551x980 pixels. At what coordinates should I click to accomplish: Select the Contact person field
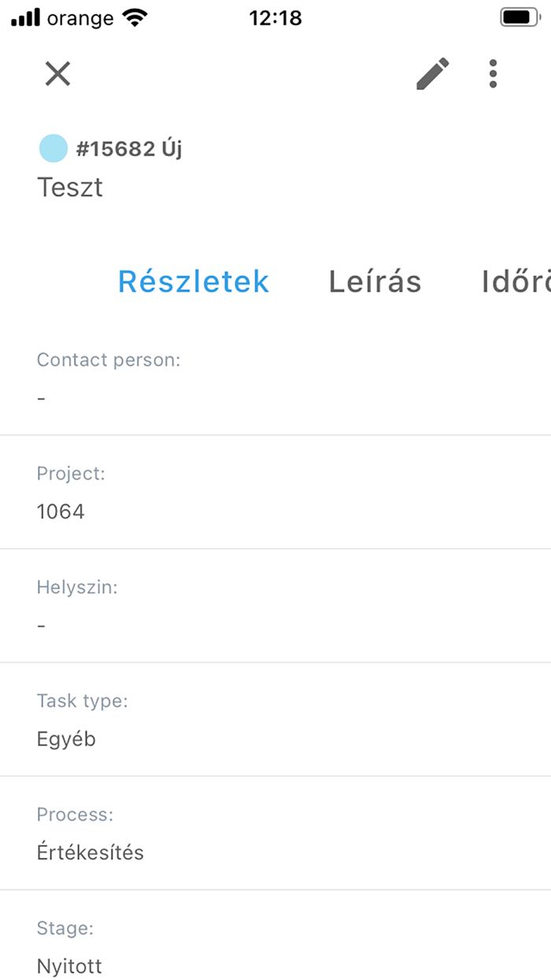tap(275, 379)
